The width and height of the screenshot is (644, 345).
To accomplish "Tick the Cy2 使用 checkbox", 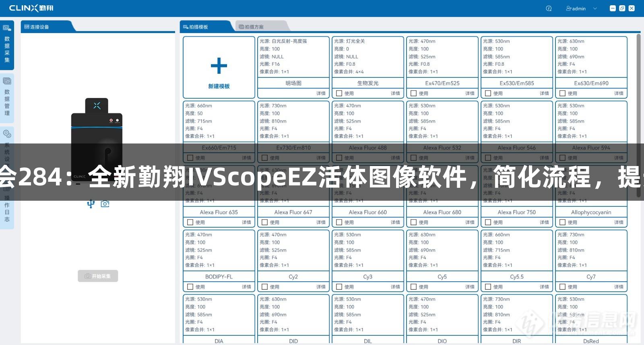I will tap(265, 287).
